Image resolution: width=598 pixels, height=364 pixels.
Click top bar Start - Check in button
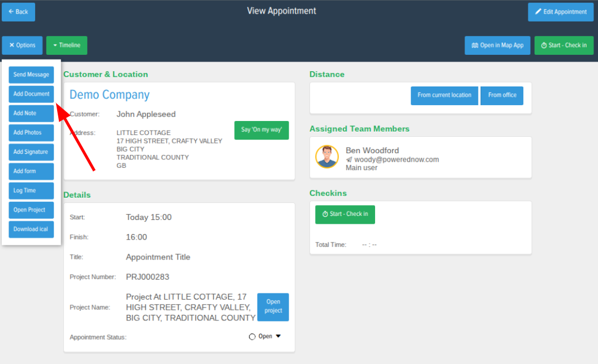click(x=563, y=45)
